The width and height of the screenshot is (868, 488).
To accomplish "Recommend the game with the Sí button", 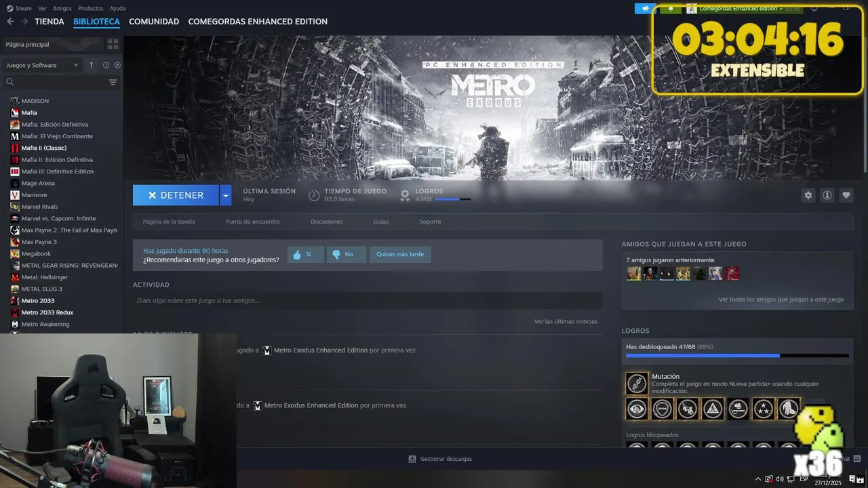I will pyautogui.click(x=305, y=254).
